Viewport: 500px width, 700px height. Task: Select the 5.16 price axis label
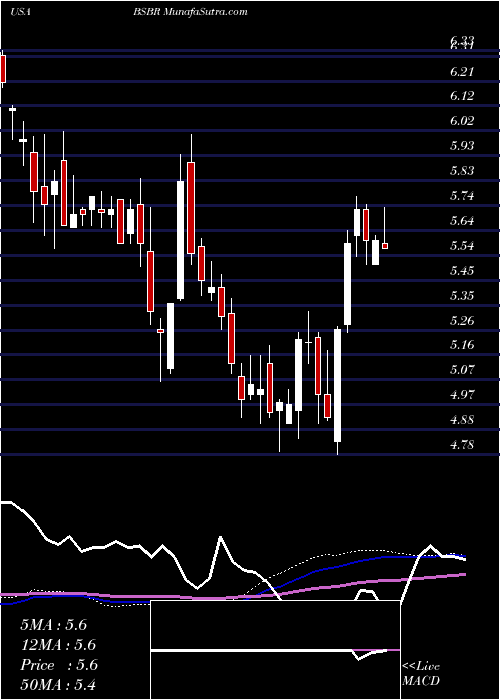462,345
